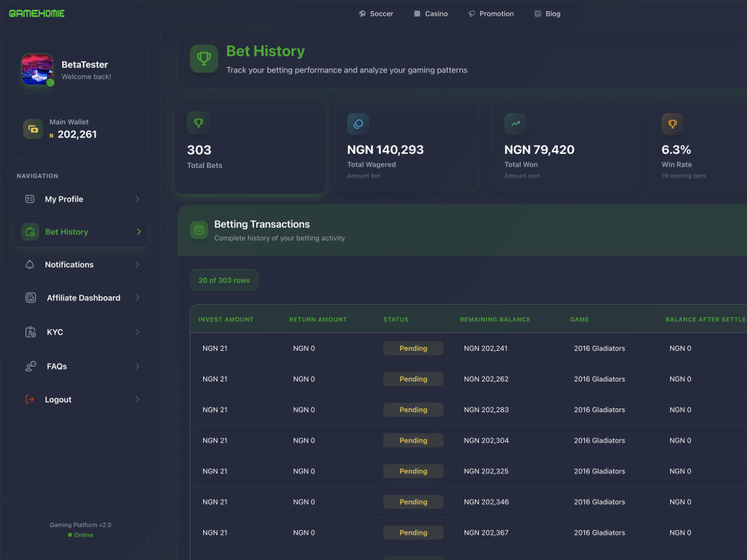The height and width of the screenshot is (560, 747).
Task: Open the KYC page
Action: pyautogui.click(x=55, y=332)
